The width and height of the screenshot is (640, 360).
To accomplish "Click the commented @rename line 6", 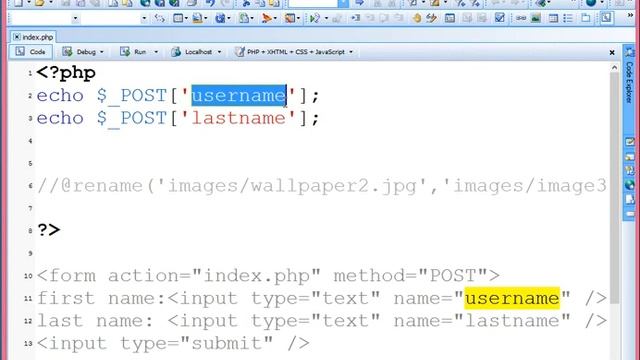I will [322, 186].
